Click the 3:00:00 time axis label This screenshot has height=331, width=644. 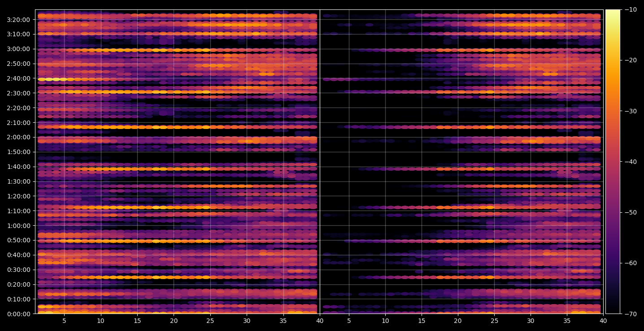click(19, 49)
